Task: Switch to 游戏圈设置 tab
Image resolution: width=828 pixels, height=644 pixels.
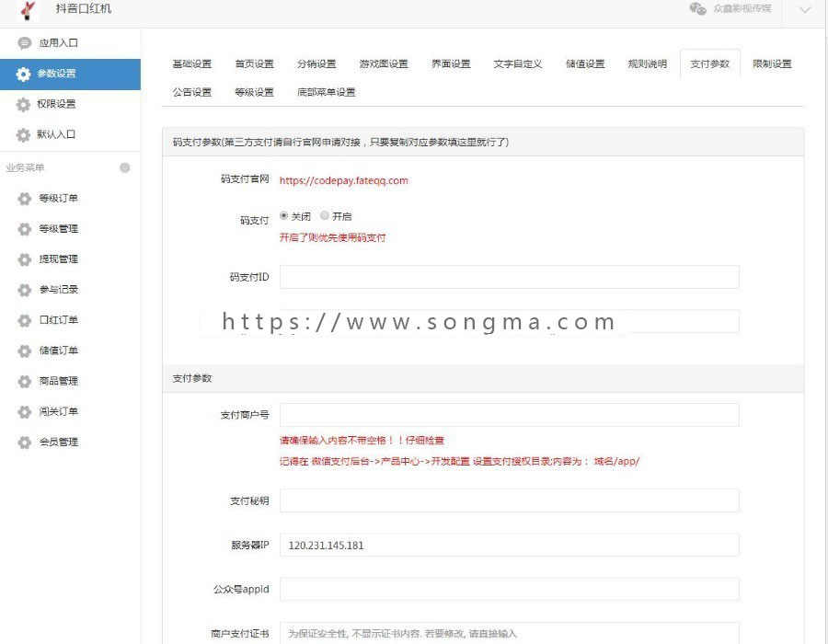Action: click(384, 63)
